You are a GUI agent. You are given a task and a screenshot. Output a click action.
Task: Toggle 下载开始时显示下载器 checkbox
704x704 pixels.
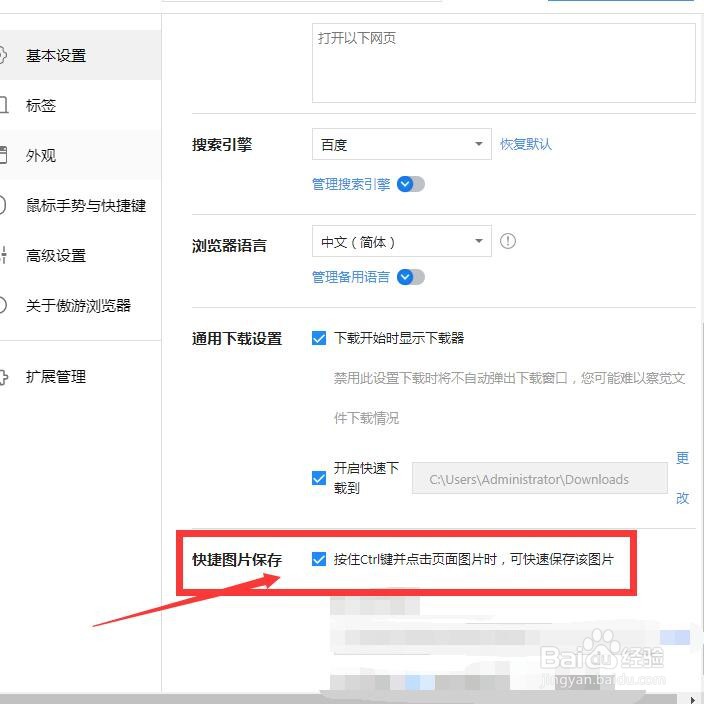[319, 338]
